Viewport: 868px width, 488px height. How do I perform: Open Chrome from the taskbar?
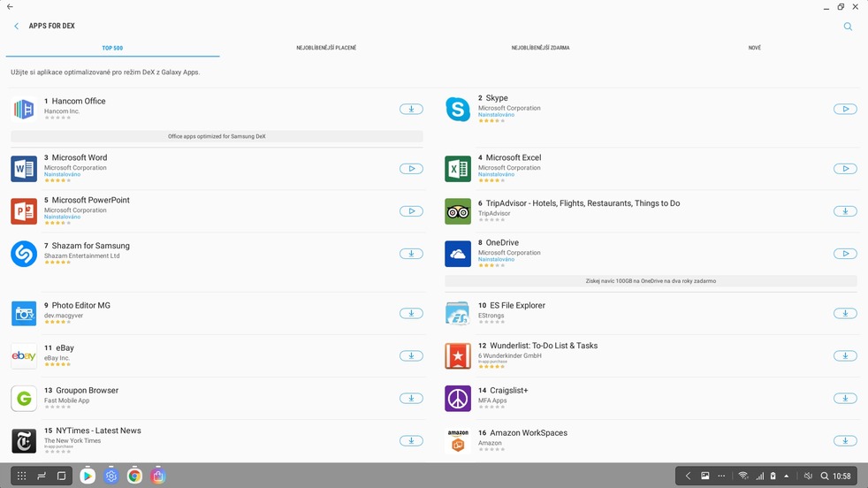(134, 476)
